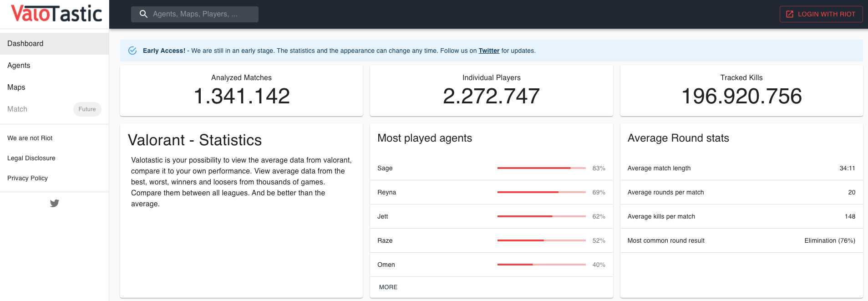
Task: Open the Twitter bird icon in sidebar
Action: point(55,203)
